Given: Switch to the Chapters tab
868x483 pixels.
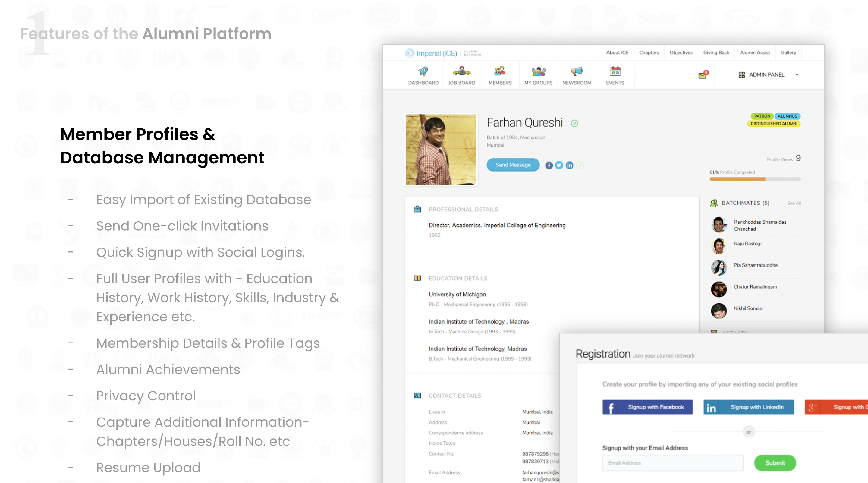Looking at the screenshot, I should click(x=649, y=52).
